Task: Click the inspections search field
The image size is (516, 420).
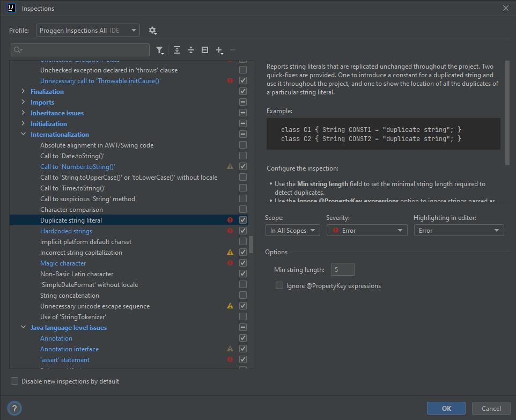Action: (x=80, y=50)
